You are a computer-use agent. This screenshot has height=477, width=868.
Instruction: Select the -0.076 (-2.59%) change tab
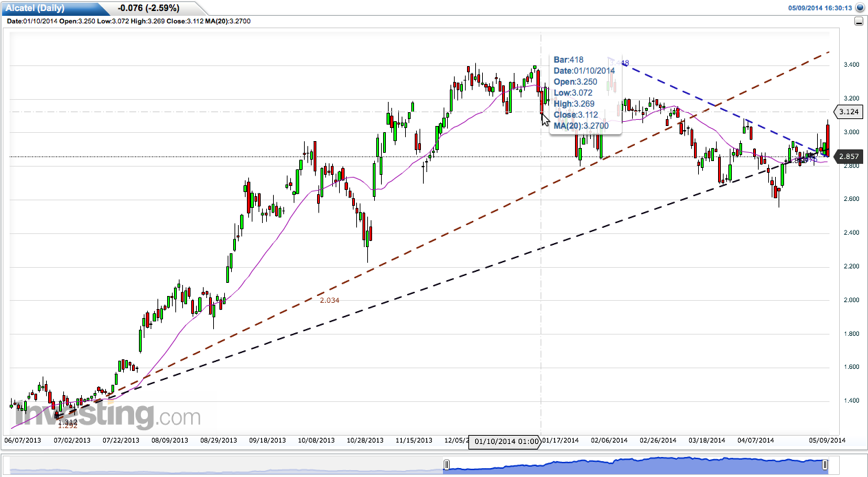point(149,8)
